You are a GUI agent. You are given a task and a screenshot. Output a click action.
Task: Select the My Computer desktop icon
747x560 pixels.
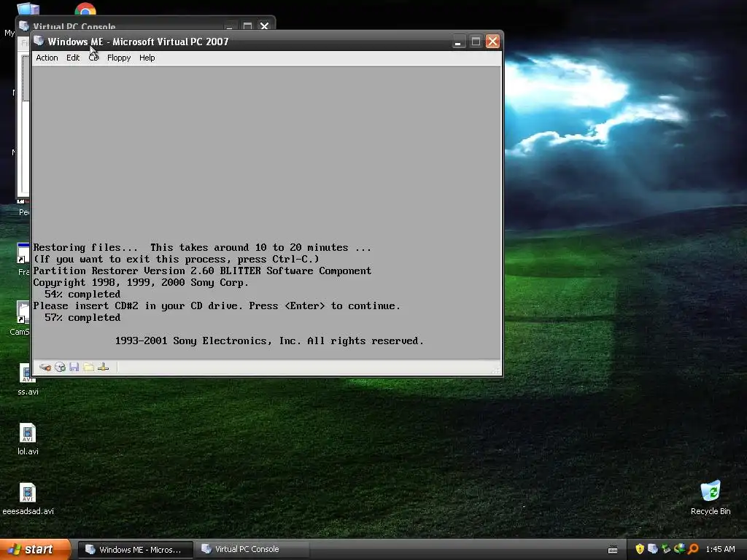pos(27,9)
